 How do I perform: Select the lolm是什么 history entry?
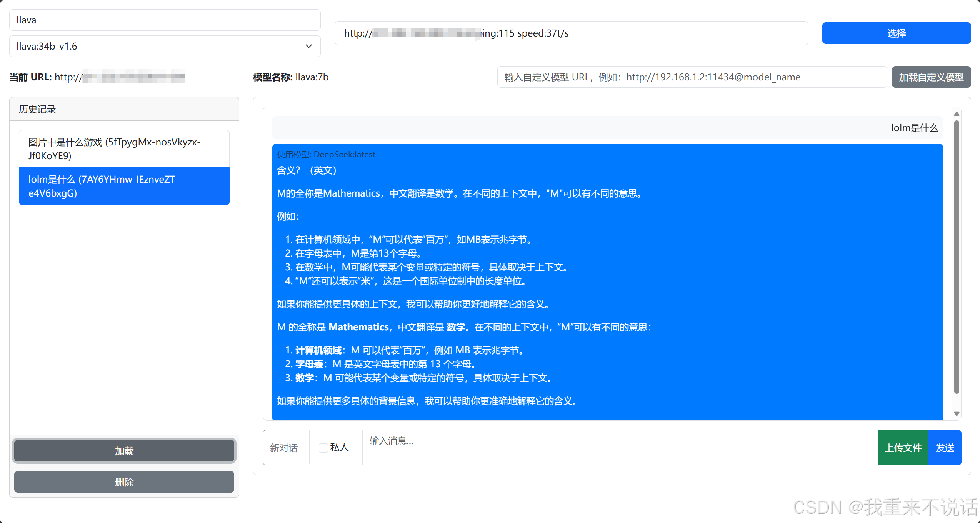[x=124, y=186]
